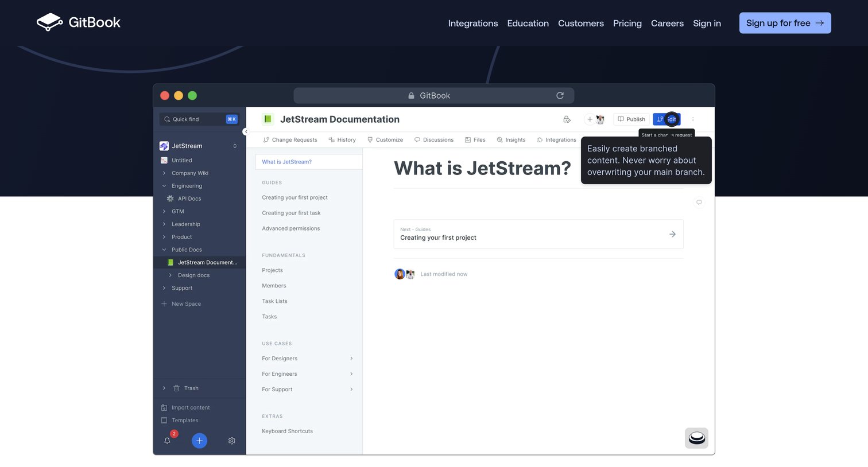Click the Trash bin icon
The width and height of the screenshot is (868, 467).
[x=176, y=388]
